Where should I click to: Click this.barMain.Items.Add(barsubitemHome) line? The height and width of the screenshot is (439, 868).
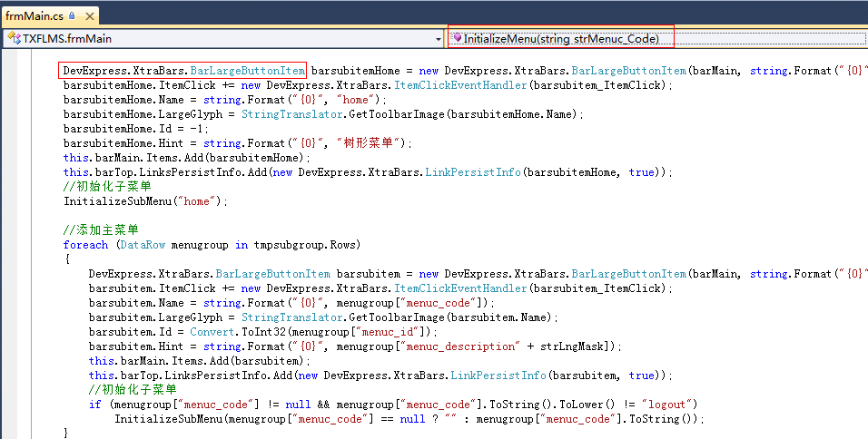tap(186, 158)
